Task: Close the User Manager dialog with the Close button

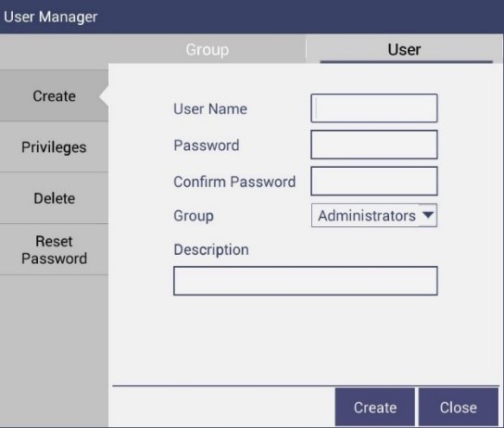Action: (x=459, y=407)
